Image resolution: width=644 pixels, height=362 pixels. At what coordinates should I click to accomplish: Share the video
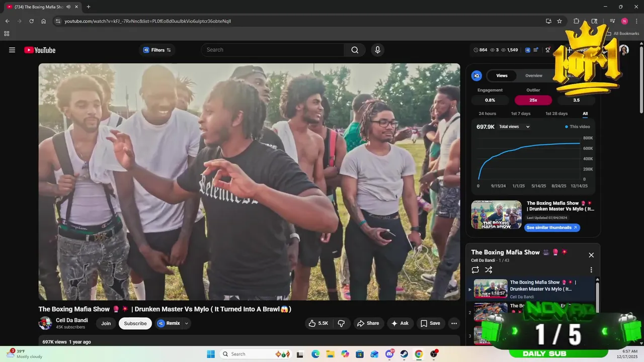click(368, 323)
